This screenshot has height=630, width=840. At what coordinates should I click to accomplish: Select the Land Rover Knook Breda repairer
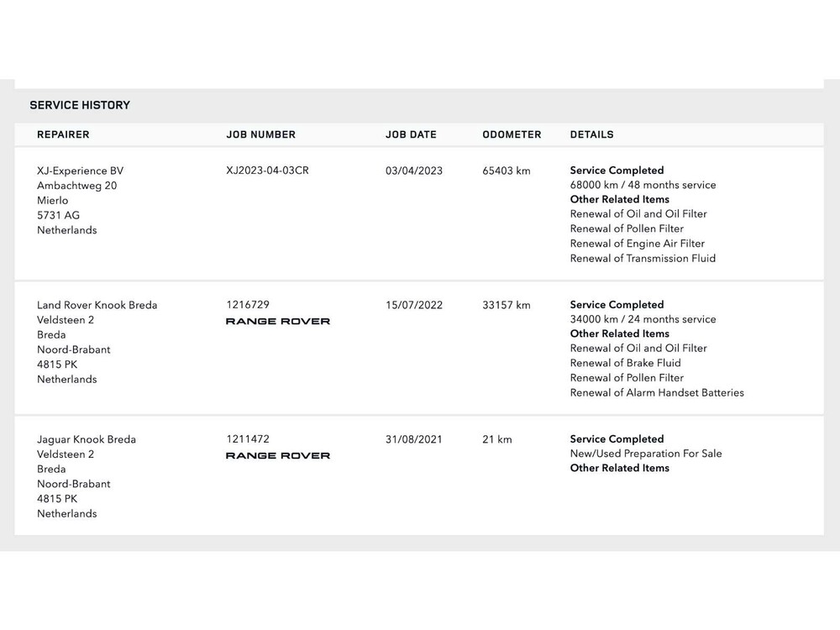(x=97, y=305)
